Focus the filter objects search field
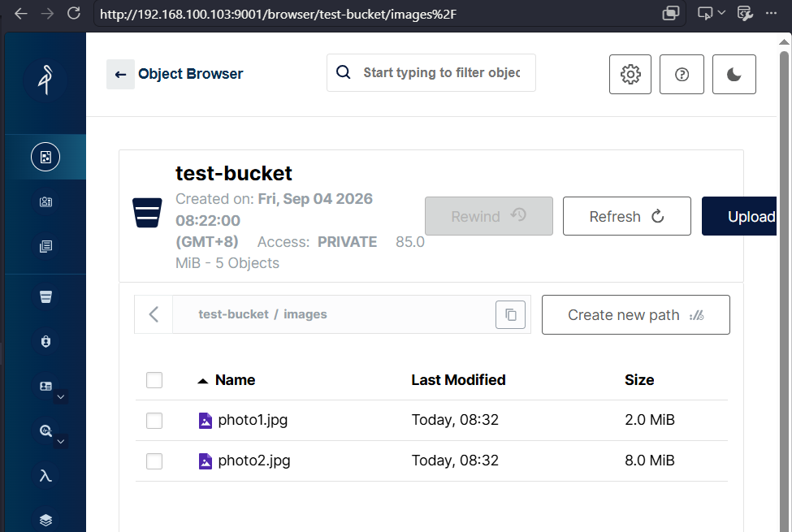The image size is (792, 532). tap(431, 73)
